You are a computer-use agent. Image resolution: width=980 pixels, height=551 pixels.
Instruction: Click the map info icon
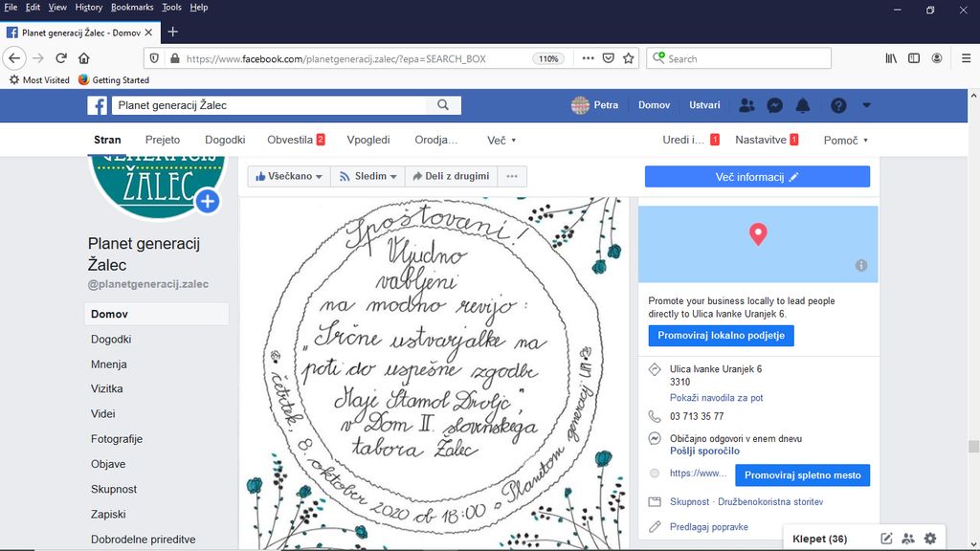pos(860,265)
